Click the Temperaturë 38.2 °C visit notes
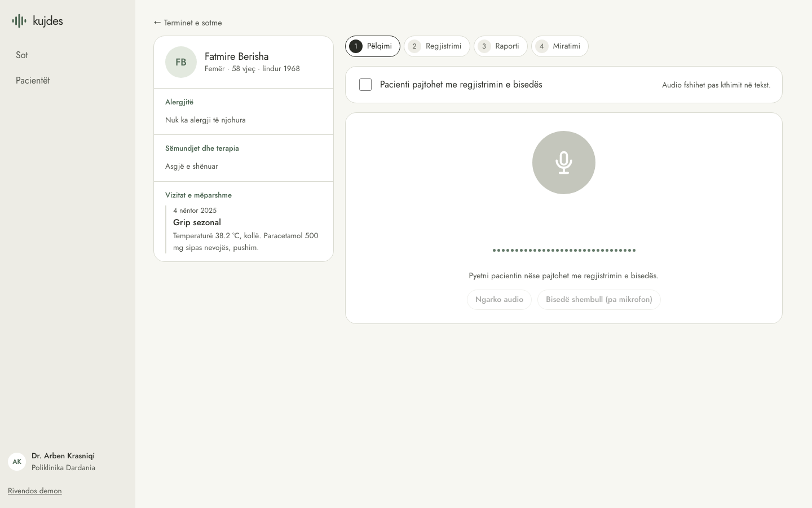 246,242
